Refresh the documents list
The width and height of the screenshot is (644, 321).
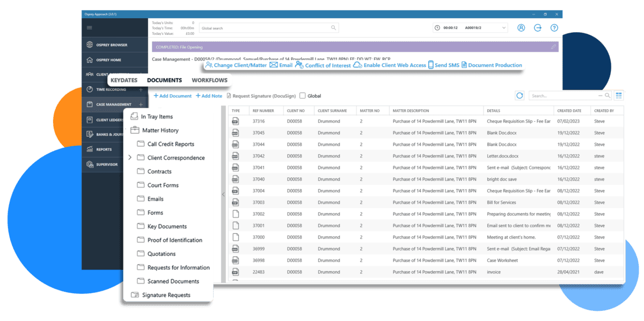click(519, 95)
